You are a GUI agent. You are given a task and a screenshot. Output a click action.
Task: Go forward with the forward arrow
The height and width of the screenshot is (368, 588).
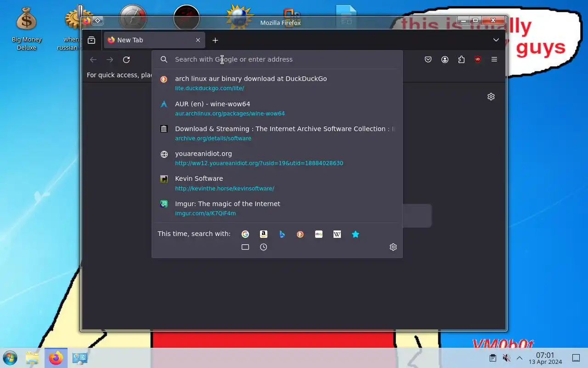click(x=110, y=59)
